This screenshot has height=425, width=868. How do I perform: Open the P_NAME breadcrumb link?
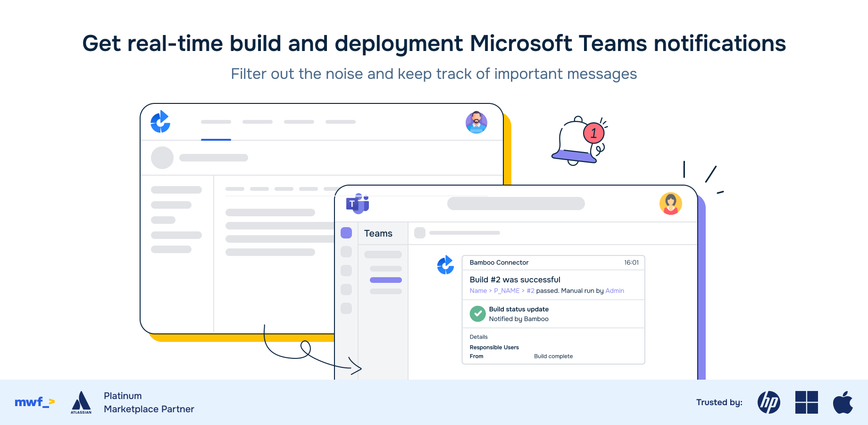click(507, 291)
